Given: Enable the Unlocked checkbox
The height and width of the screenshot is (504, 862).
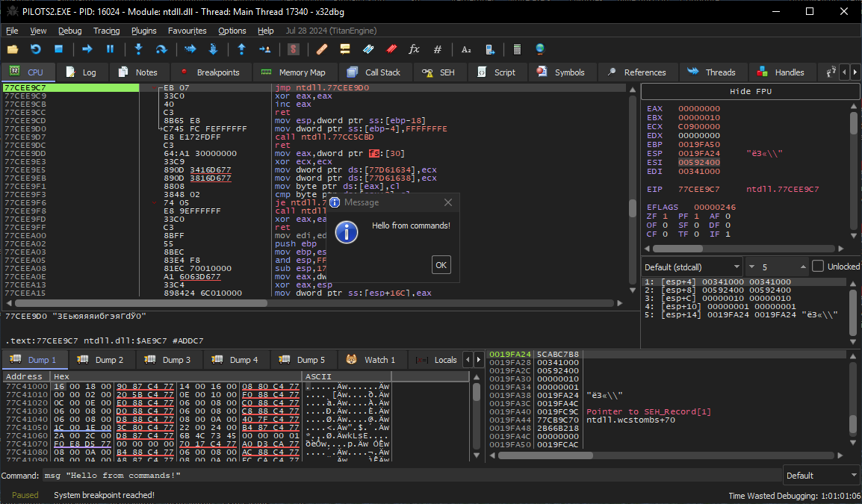Looking at the screenshot, I should tap(818, 267).
